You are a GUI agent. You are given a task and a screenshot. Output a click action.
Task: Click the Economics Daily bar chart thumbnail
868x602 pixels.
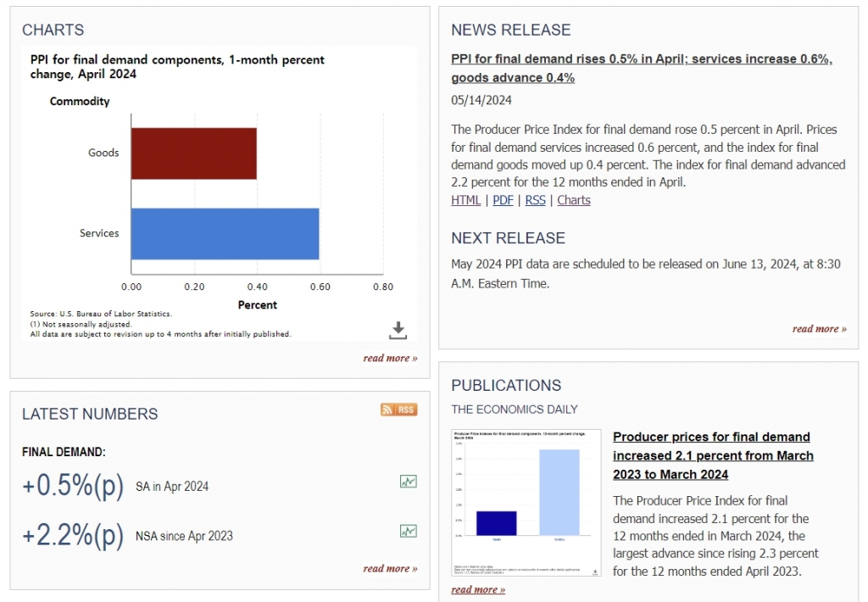point(526,503)
